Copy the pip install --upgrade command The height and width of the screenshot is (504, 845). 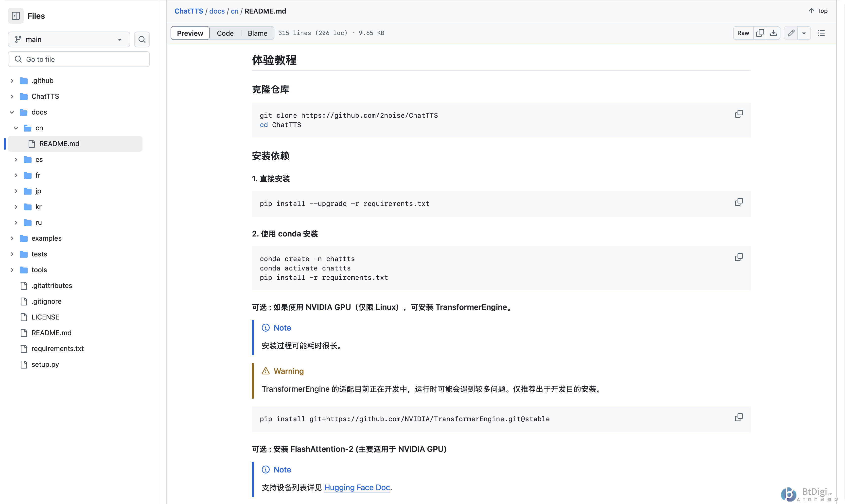[739, 202]
